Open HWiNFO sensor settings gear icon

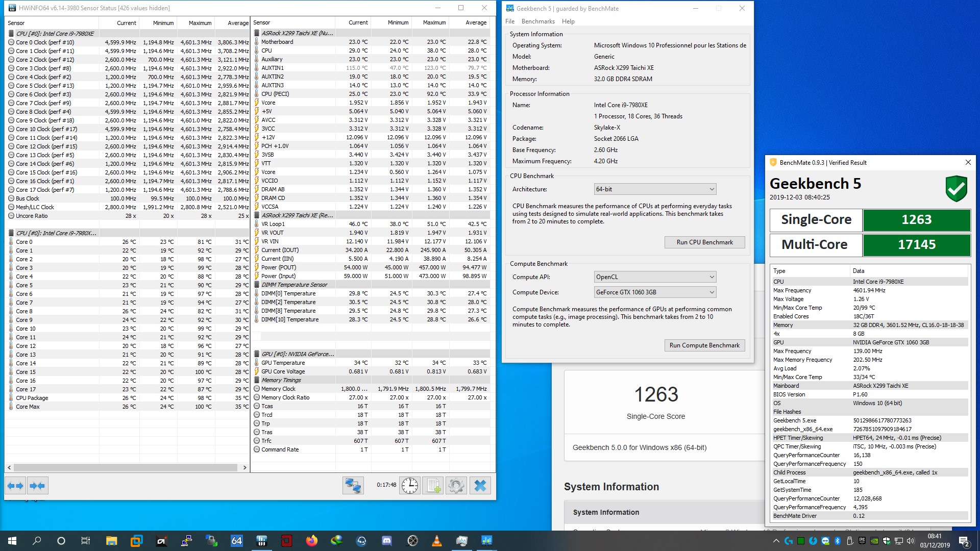(456, 486)
